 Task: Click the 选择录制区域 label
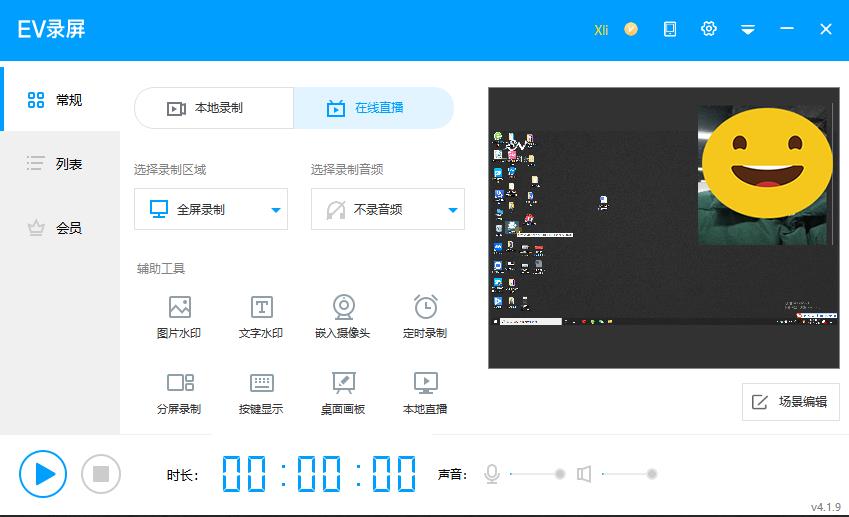(x=170, y=170)
